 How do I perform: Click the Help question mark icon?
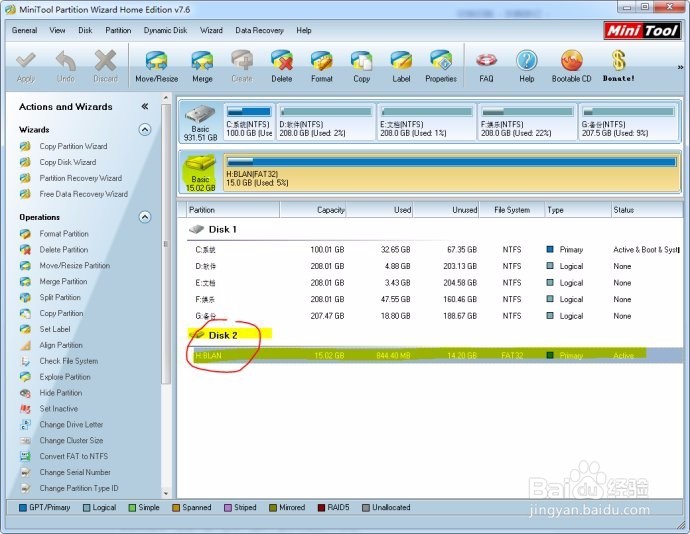point(527,66)
